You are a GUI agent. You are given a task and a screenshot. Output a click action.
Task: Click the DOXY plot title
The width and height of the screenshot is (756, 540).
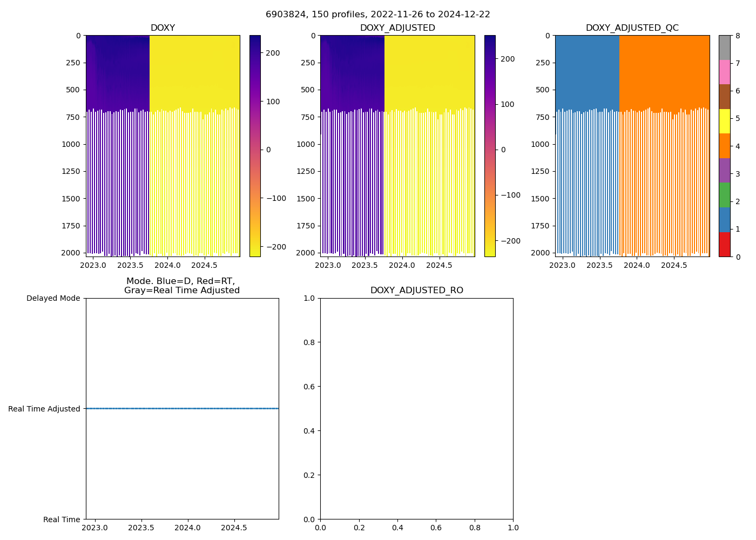[163, 28]
